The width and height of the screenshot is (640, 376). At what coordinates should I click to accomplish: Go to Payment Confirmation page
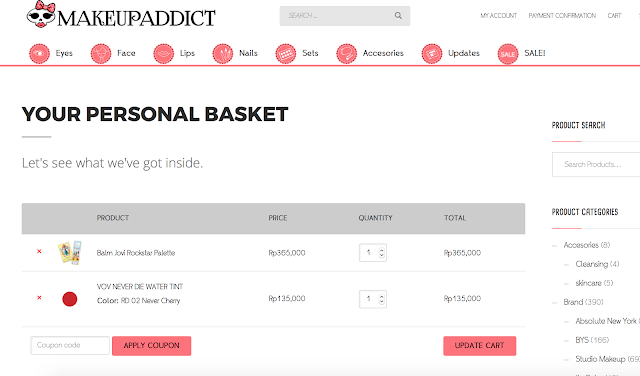tap(562, 16)
